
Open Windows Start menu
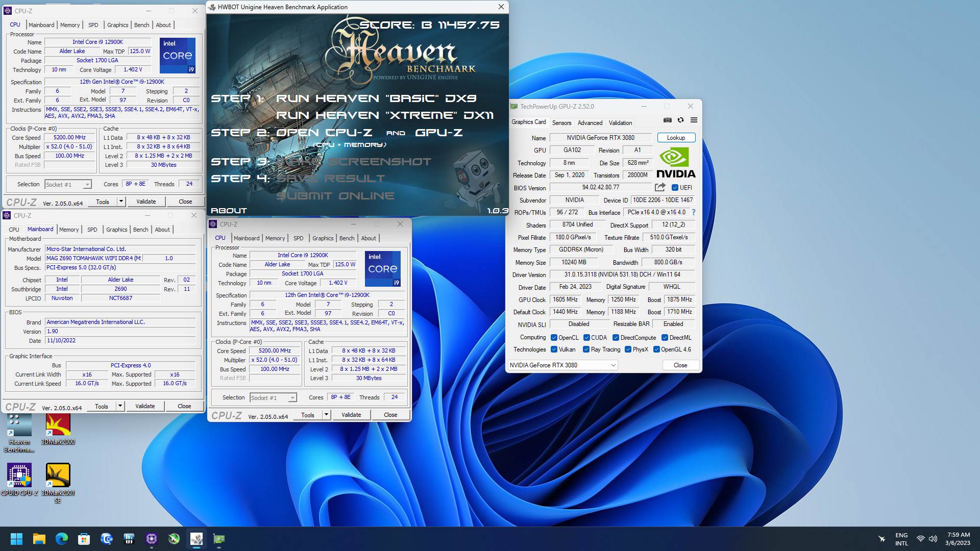point(16,539)
